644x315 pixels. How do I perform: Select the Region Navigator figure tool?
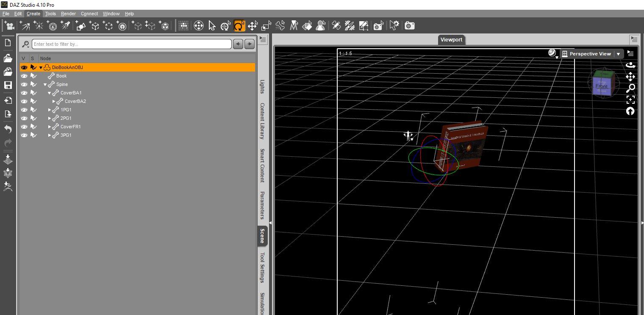321,26
